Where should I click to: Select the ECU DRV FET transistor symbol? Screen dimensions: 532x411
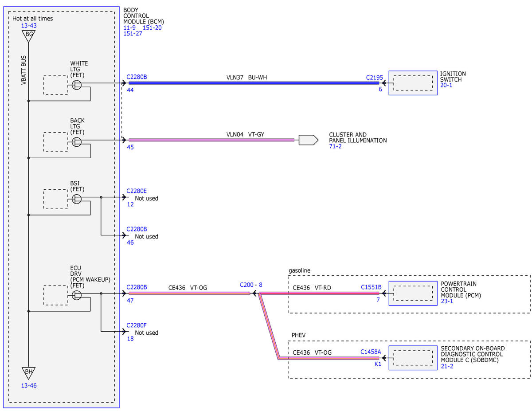tap(77, 295)
